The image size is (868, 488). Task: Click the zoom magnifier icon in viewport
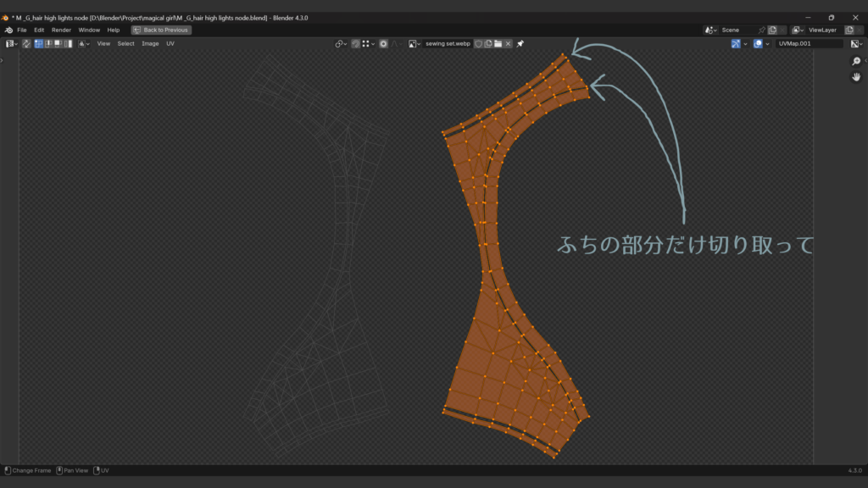coord(856,62)
